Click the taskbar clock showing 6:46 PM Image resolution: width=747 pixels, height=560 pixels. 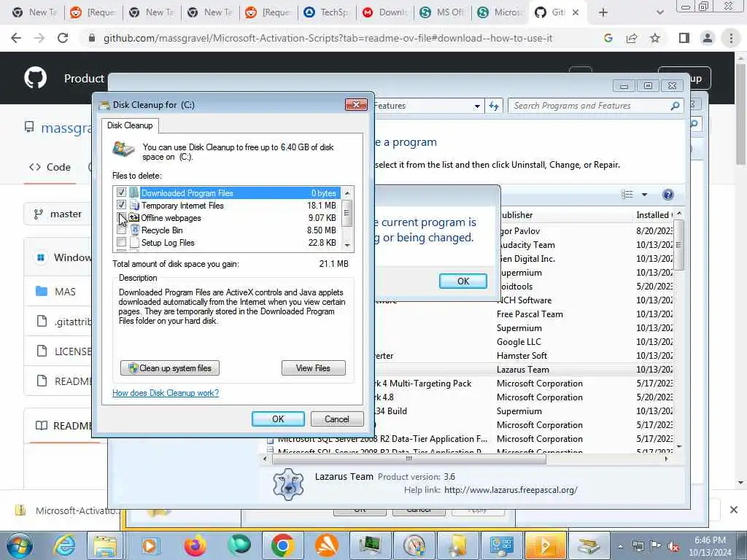tap(709, 546)
